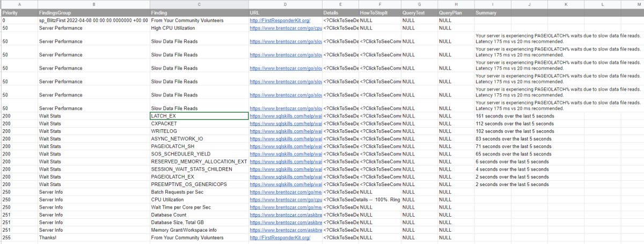Screen dimensions: 644x244
Task: Click the priority '0' cell
Action: [19, 20]
